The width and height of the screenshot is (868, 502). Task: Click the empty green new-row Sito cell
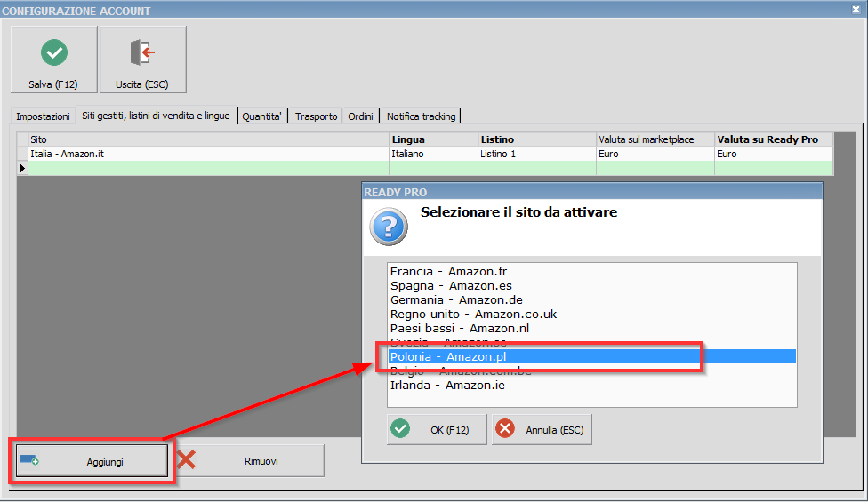click(209, 168)
